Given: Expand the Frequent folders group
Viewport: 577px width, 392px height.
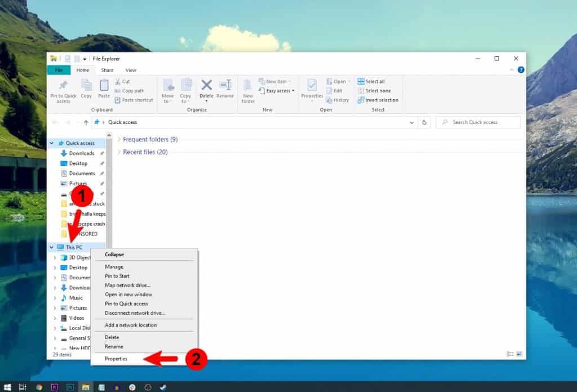Looking at the screenshot, I should point(119,139).
